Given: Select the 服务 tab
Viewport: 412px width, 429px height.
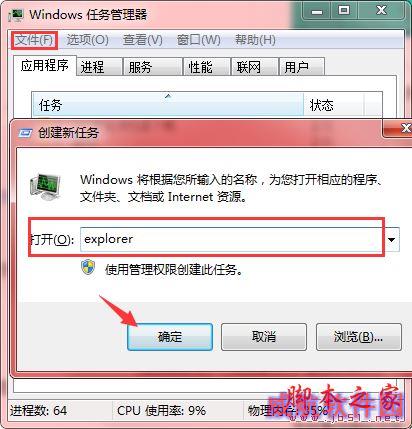Looking at the screenshot, I should (x=152, y=67).
